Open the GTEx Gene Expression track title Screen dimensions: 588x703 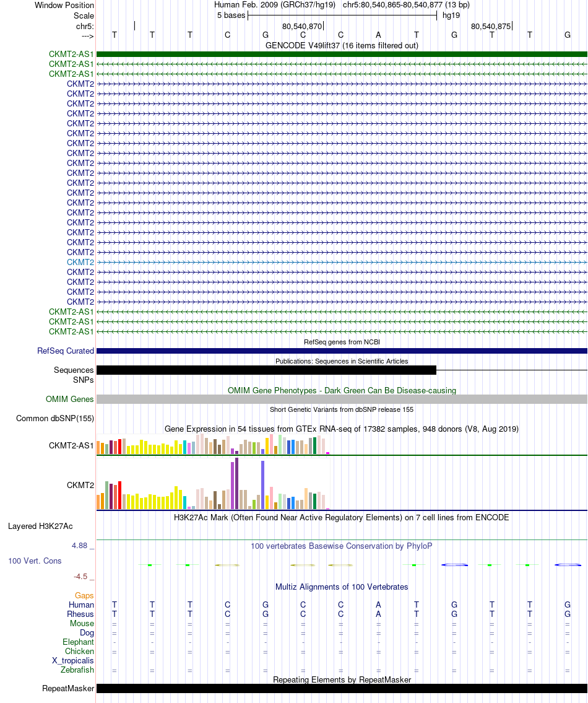tap(342, 429)
